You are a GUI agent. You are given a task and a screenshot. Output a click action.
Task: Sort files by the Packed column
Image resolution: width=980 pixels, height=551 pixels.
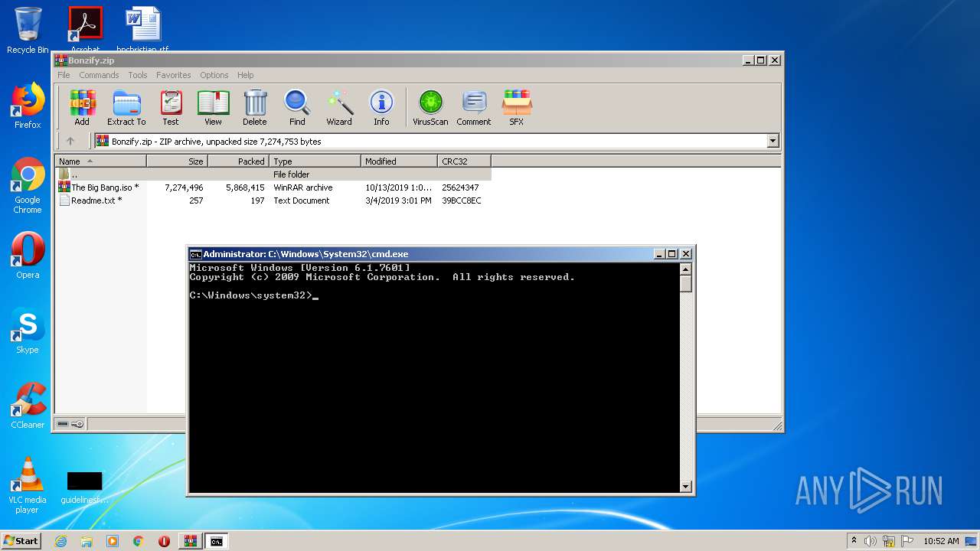[x=238, y=161]
